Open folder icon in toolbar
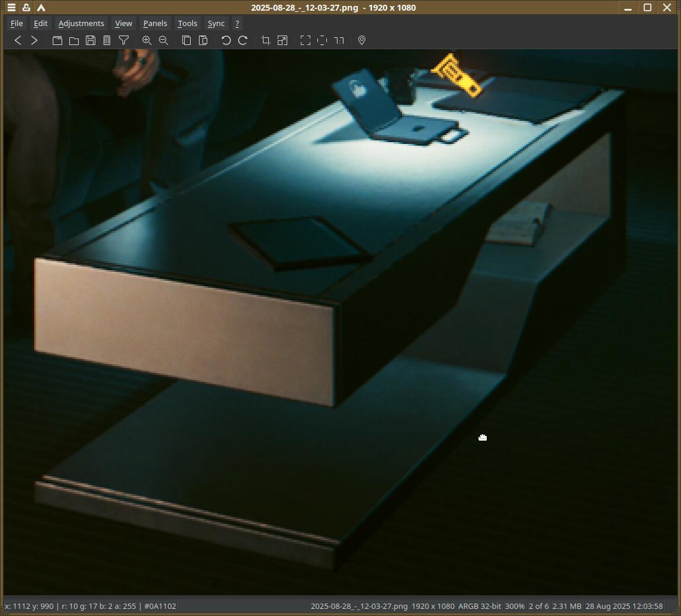This screenshot has width=681, height=616. pos(74,40)
